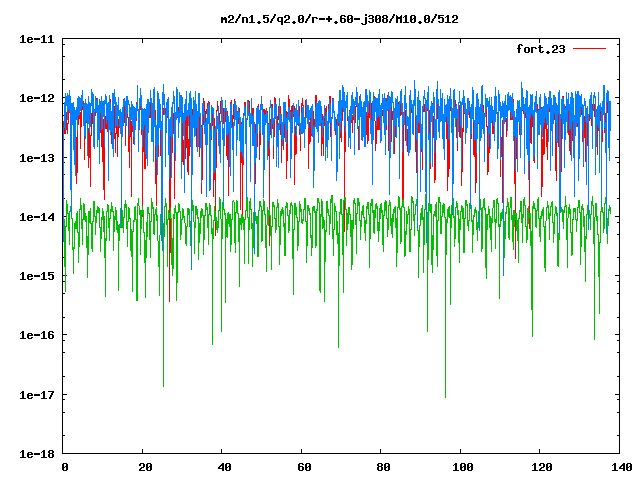Click the red legend line sample
Viewport: 640px width, 480px height.
click(589, 49)
